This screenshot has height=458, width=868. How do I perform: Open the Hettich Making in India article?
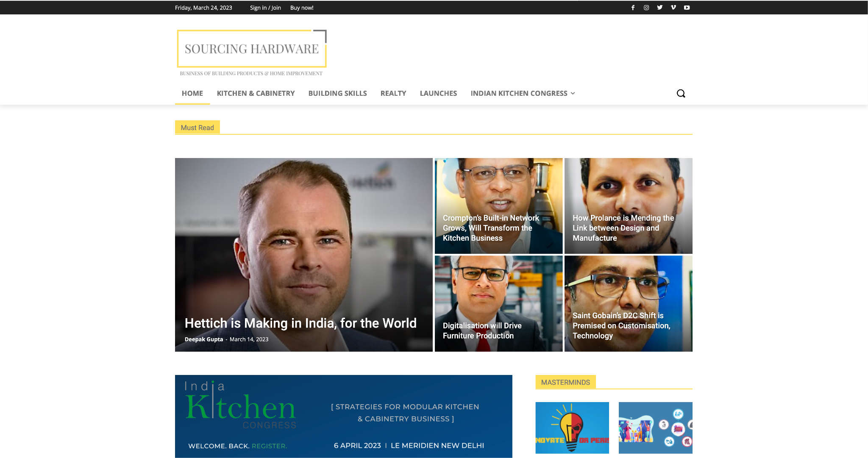(300, 323)
